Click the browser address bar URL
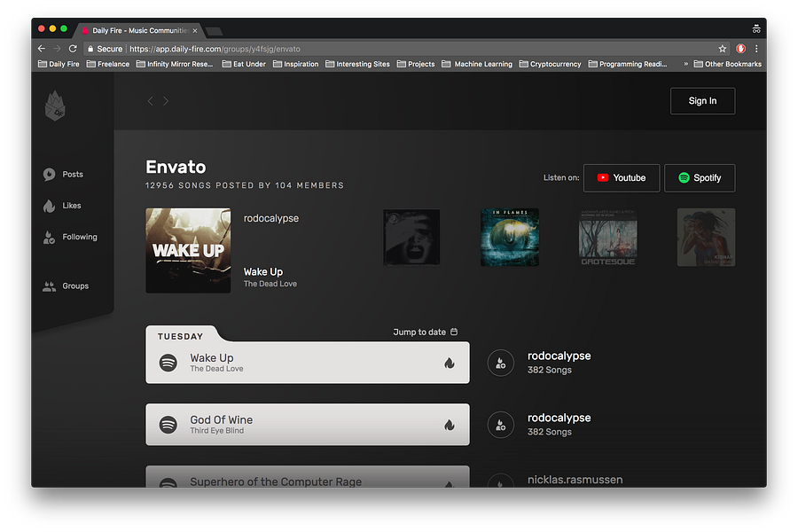Viewport: 798px width, 532px height. coord(215,49)
